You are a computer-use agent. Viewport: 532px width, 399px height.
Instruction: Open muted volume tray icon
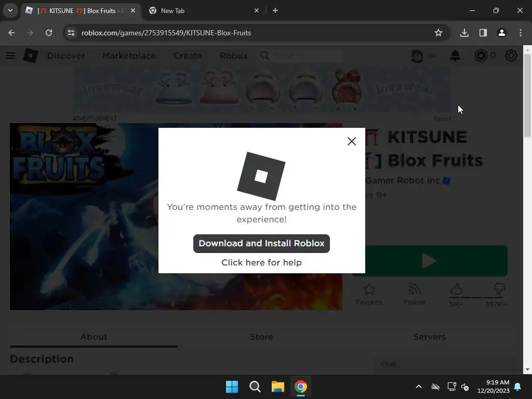(x=465, y=387)
